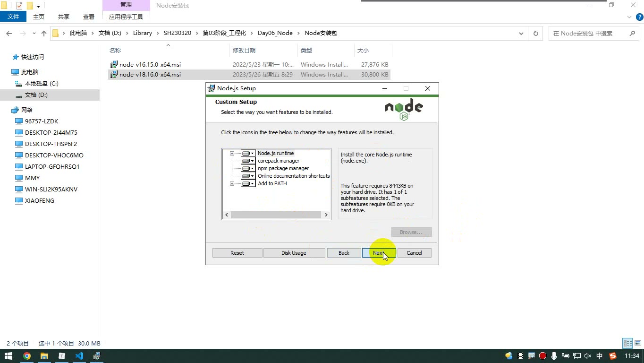Switch to the 主页 ribbon tab

[39, 17]
